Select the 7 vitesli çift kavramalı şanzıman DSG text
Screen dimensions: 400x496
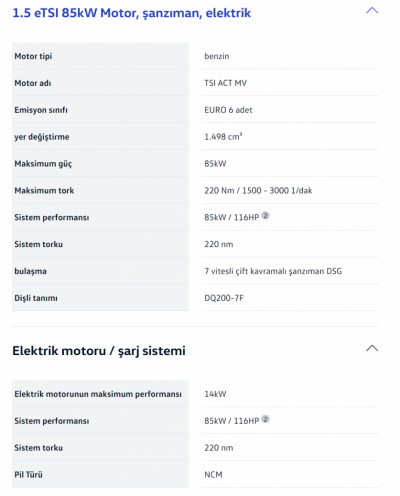tap(273, 271)
